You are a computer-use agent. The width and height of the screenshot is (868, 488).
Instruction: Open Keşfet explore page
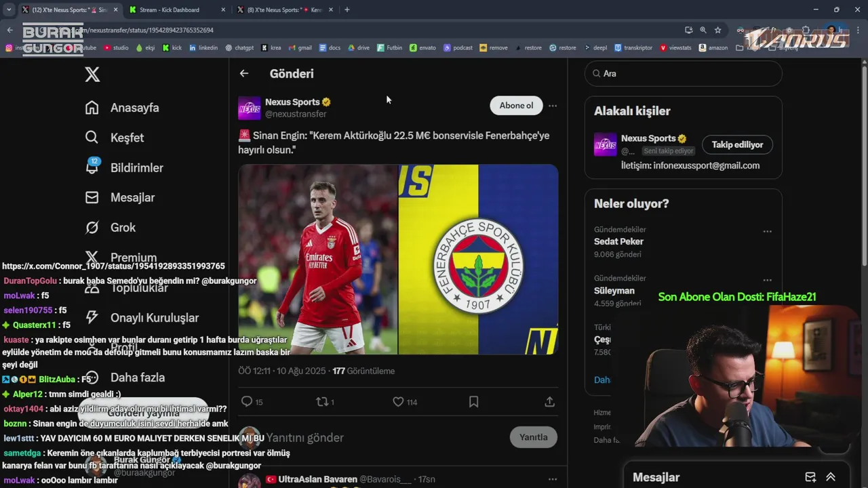pos(115,138)
